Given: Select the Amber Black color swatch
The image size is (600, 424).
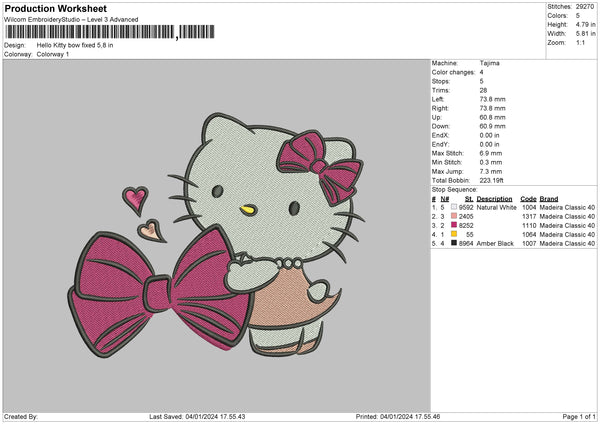Looking at the screenshot, I should pos(455,243).
